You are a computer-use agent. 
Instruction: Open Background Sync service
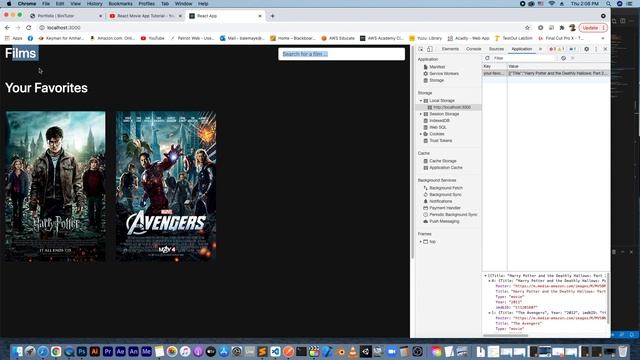point(445,195)
